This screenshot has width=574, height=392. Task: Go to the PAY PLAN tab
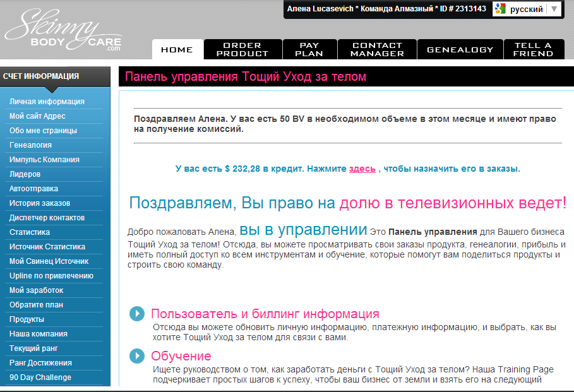[309, 49]
